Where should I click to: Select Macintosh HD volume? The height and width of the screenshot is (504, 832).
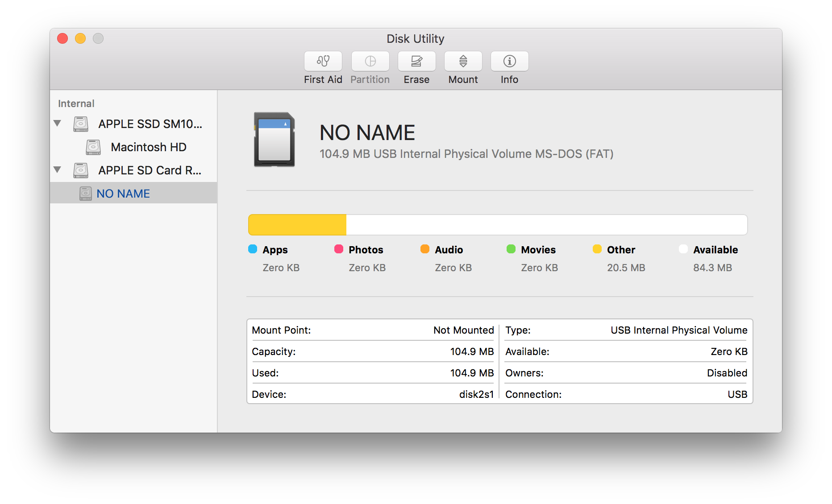tap(133, 147)
